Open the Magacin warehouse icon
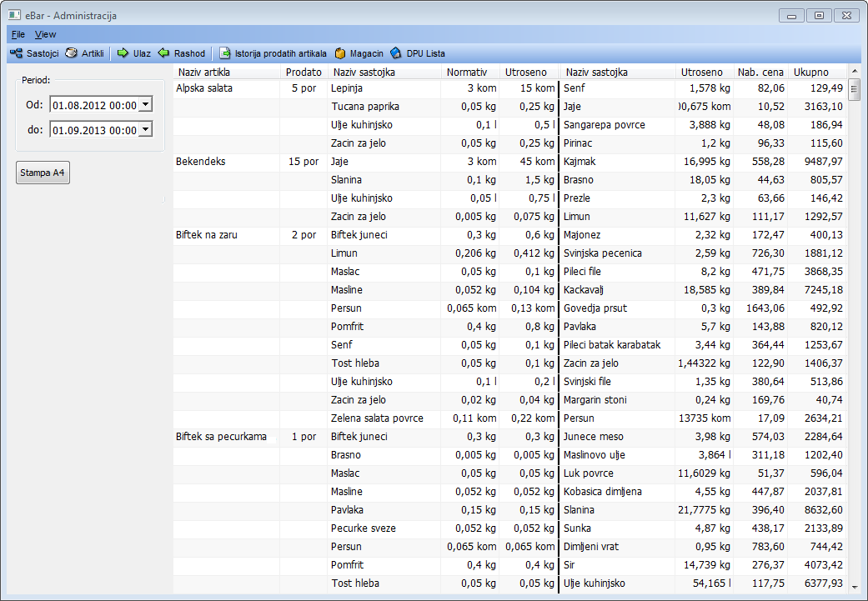Image resolution: width=868 pixels, height=601 pixels. pyautogui.click(x=340, y=53)
